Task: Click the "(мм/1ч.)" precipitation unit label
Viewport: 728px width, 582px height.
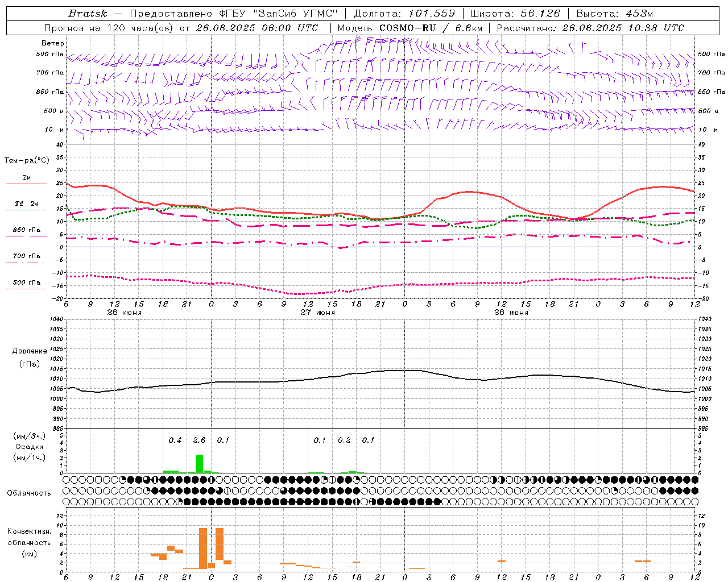Action: click(29, 458)
